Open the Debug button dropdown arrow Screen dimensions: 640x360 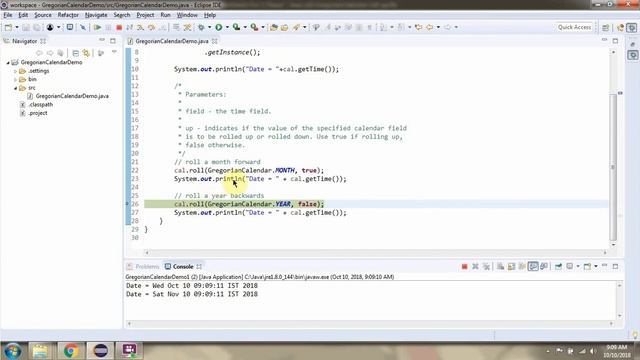click(210, 27)
